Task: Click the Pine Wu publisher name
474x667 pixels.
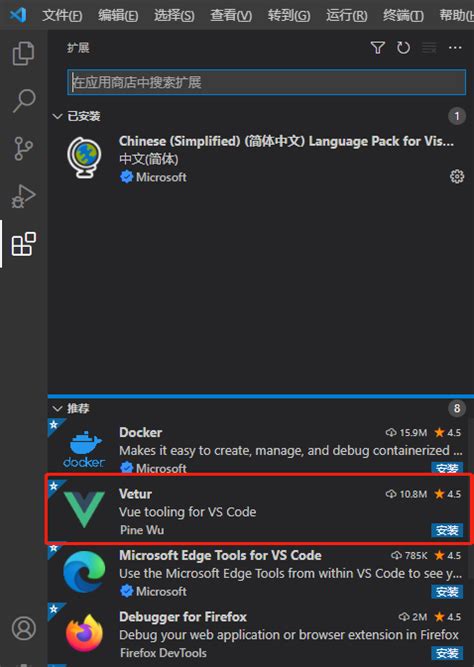Action: (x=142, y=530)
